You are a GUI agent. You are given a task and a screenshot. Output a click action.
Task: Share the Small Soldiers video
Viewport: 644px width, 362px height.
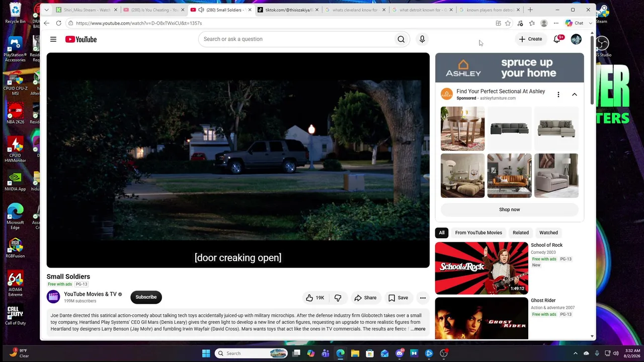365,298
